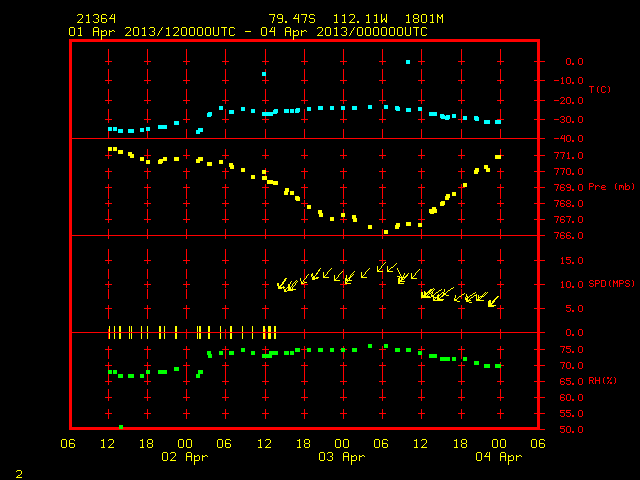Click the 02 Apr date label
The height and width of the screenshot is (480, 640).
click(184, 457)
